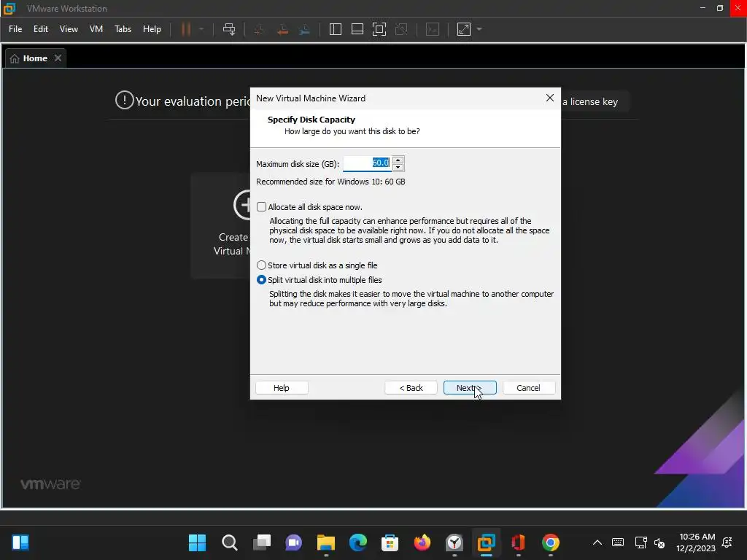Open the notification center icon
This screenshot has width=747, height=560.
727,542
